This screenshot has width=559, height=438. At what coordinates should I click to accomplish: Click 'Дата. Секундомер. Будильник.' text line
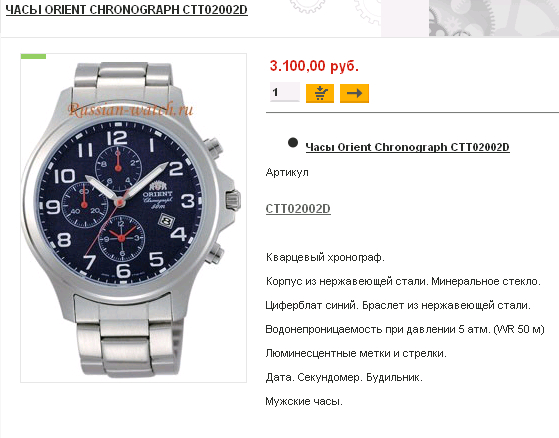344,377
